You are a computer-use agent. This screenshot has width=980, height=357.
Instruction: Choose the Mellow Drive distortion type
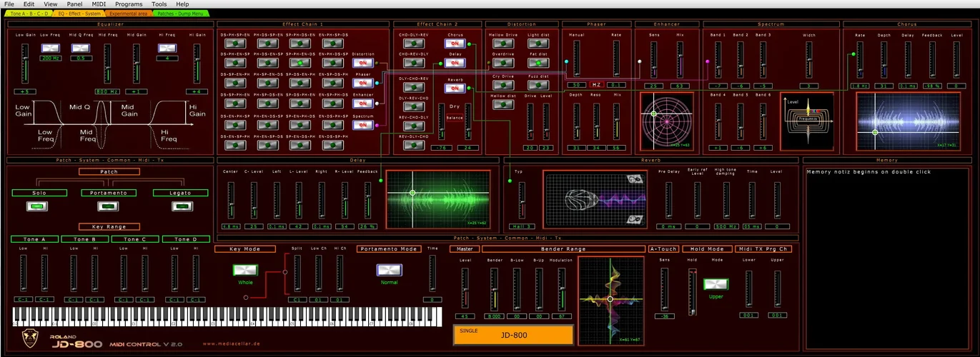tap(503, 44)
